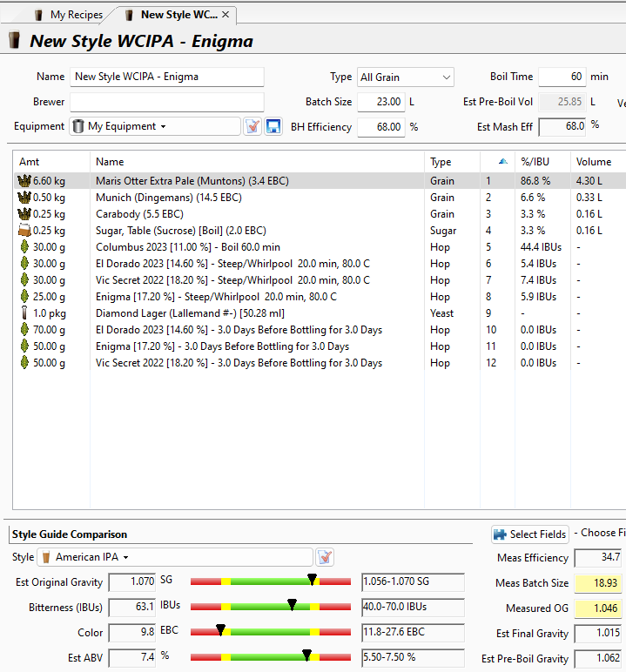Click hop icon of Enigma whirlpool row
This screenshot has height=672, width=626.
pyautogui.click(x=24, y=297)
